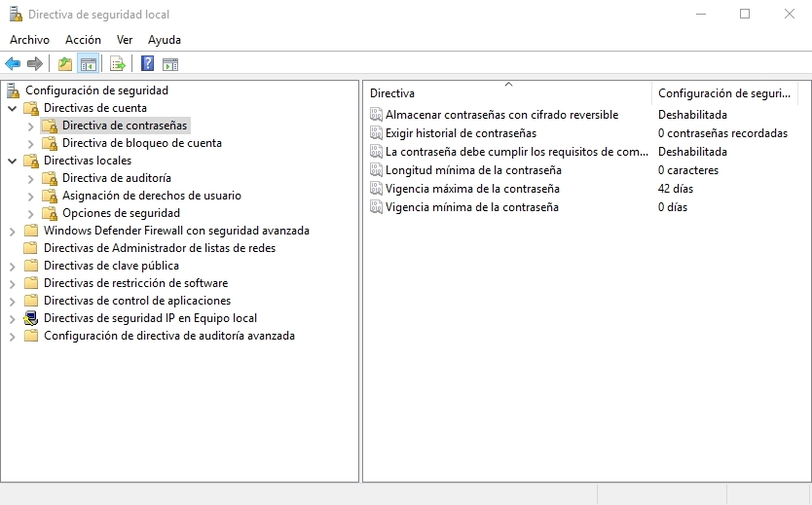Maximize the Directiva de seguridad local window
This screenshot has width=812, height=505.
pos(745,14)
